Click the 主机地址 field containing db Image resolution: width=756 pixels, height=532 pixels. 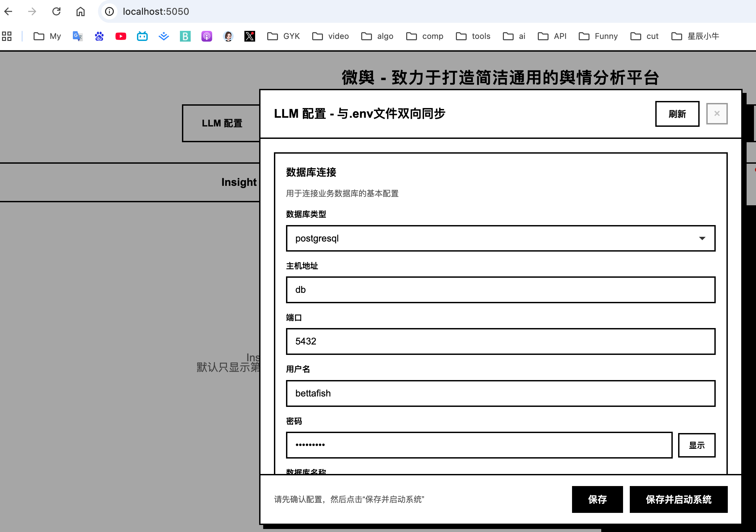coord(501,290)
